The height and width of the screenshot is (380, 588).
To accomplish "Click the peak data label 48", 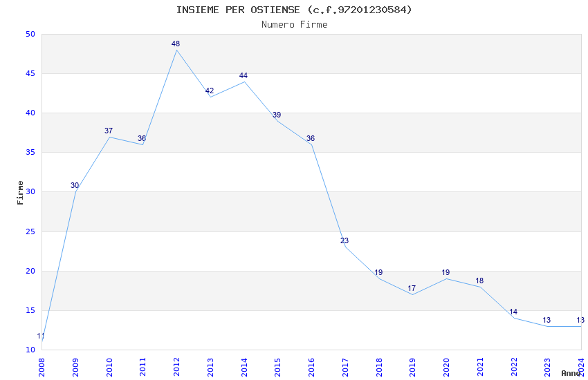I will coord(176,44).
